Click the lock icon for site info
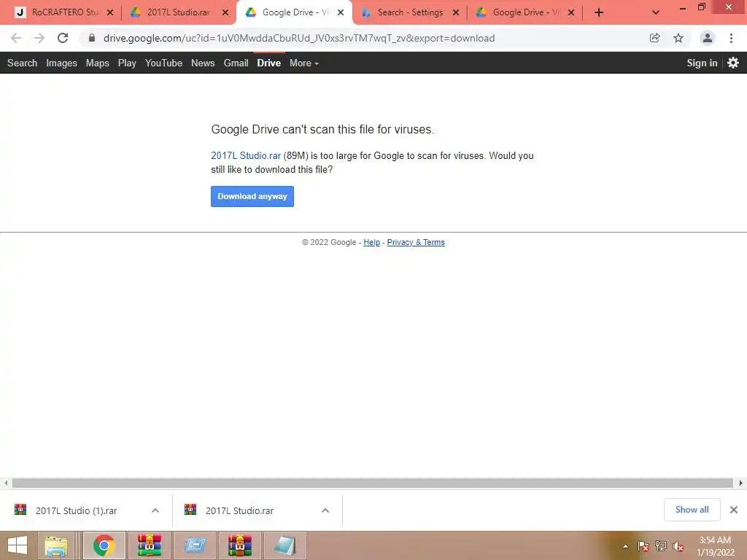This screenshot has height=560, width=747. pyautogui.click(x=92, y=38)
